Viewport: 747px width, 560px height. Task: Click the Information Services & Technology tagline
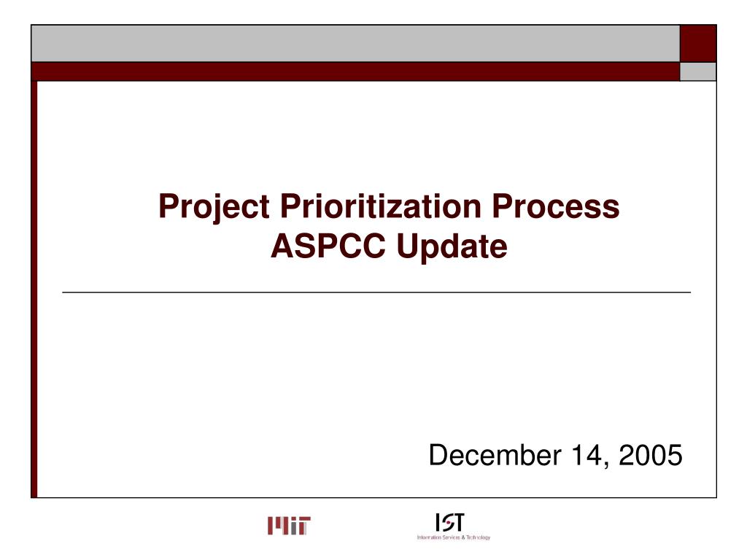[x=453, y=537]
